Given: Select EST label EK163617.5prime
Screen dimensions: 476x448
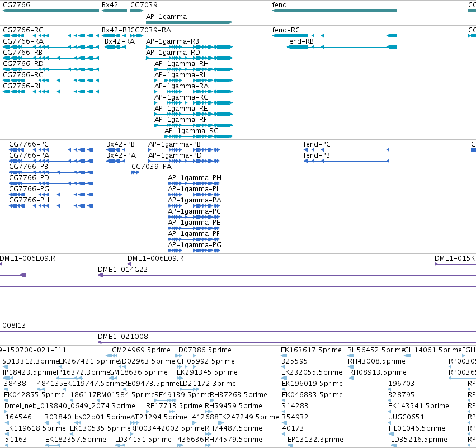Looking at the screenshot, I should click(311, 350).
